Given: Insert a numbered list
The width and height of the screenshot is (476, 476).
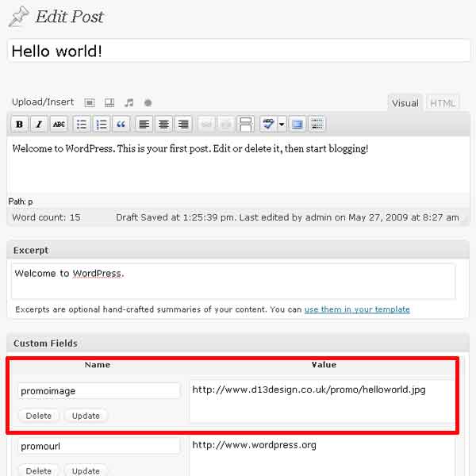Looking at the screenshot, I should click(101, 124).
